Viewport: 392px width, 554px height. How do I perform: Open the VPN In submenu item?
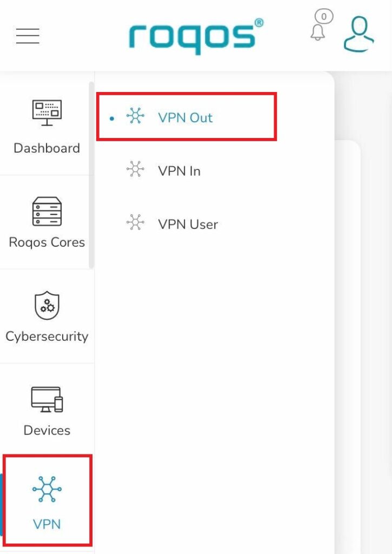tap(180, 171)
